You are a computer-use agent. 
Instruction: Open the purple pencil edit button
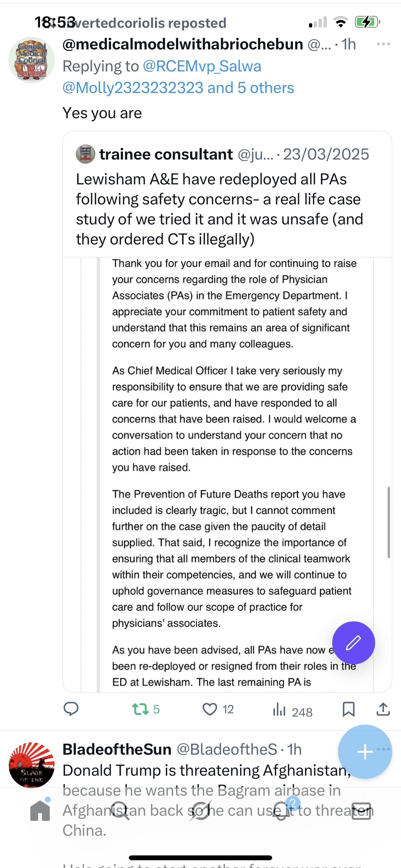pos(353,643)
